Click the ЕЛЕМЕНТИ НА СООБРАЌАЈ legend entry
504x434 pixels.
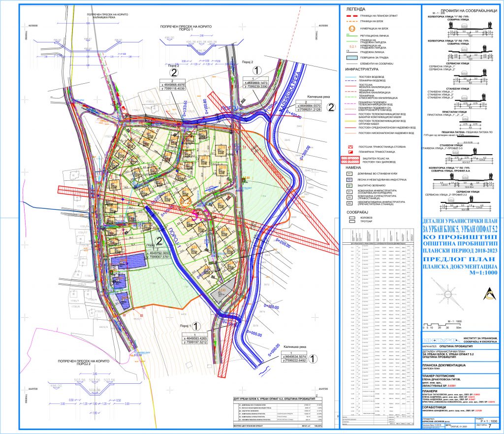[377, 64]
